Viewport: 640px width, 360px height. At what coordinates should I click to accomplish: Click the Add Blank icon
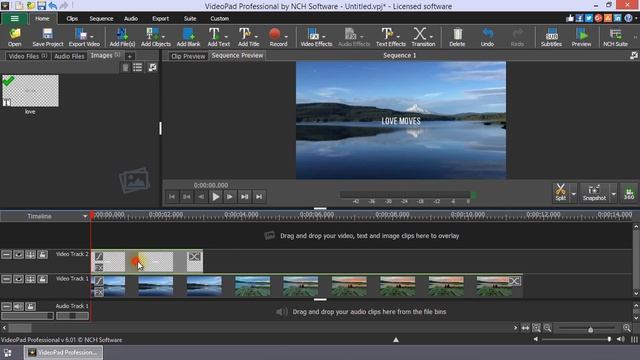click(188, 37)
